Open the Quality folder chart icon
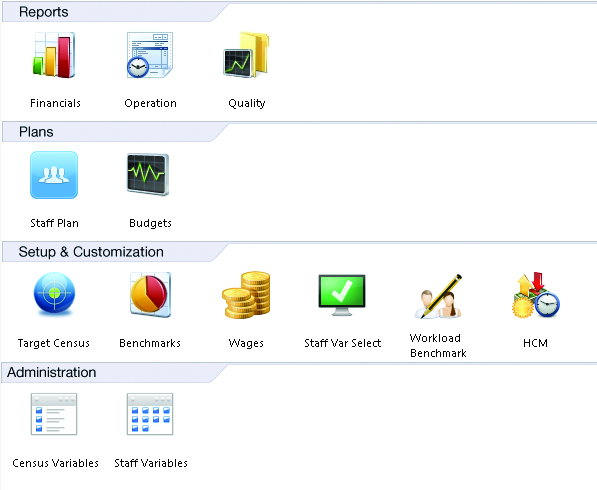Screen dimensions: 597x490 click(246, 55)
